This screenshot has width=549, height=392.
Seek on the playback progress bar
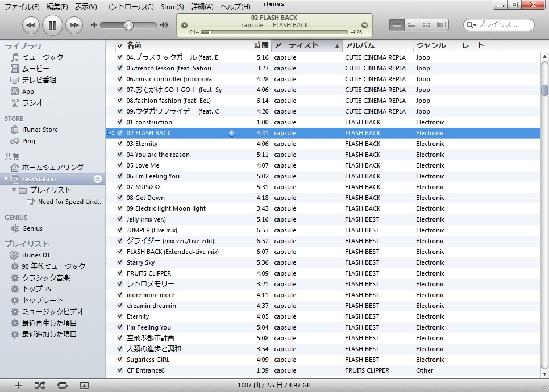274,32
